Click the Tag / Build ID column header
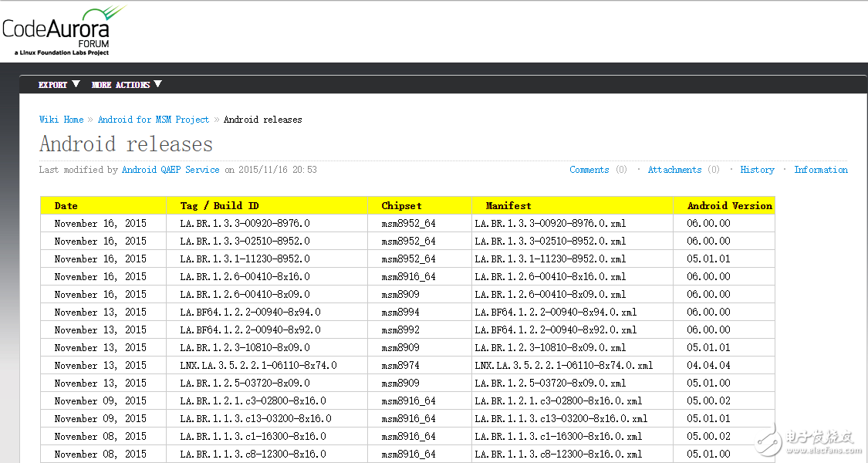Viewport: 868px width, 463px height. tap(211, 206)
